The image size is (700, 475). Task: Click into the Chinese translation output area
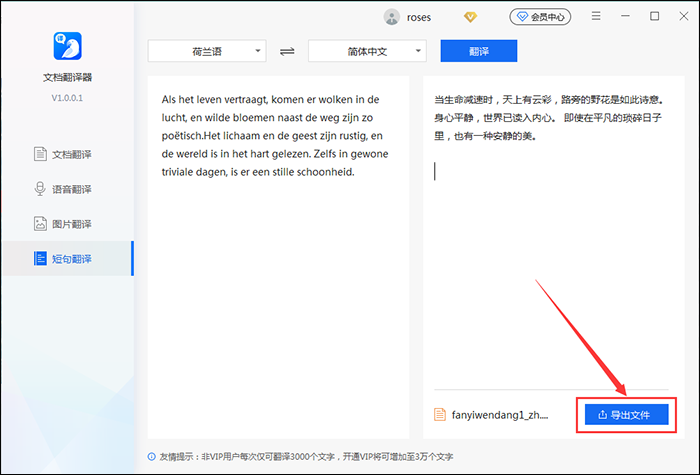[553, 232]
